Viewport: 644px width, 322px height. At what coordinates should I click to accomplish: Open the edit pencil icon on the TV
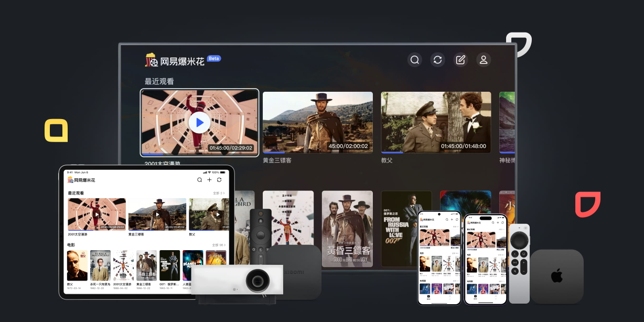pos(460,60)
